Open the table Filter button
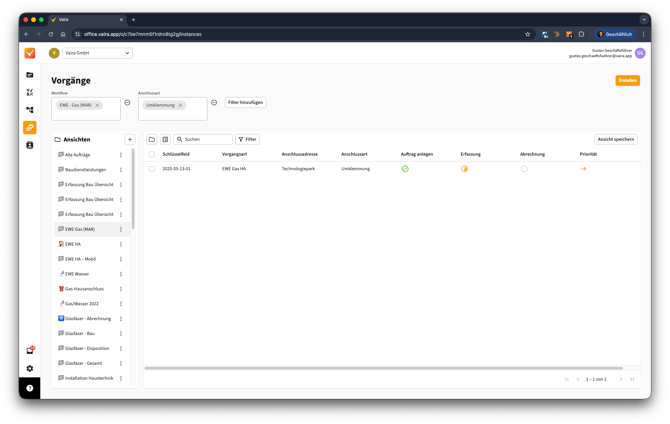The width and height of the screenshot is (670, 424). point(247,139)
